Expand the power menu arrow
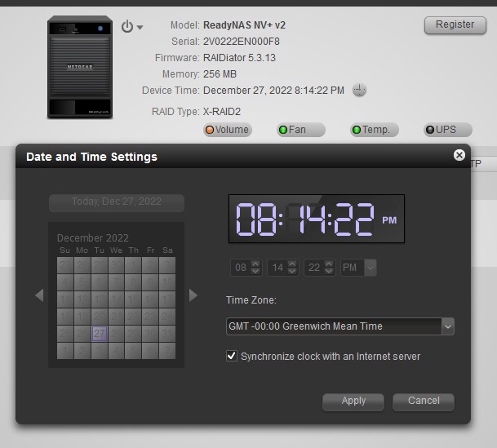 pyautogui.click(x=140, y=27)
